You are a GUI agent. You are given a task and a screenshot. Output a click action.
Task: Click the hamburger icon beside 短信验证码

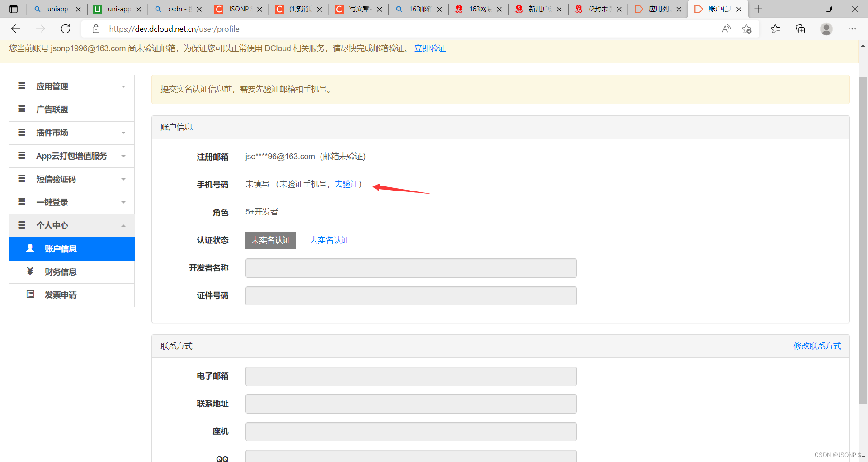[x=21, y=179]
